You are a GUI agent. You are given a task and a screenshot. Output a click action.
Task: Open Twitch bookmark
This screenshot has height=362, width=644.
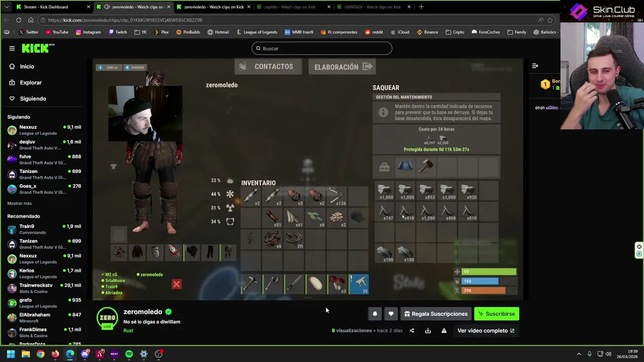tap(117, 32)
